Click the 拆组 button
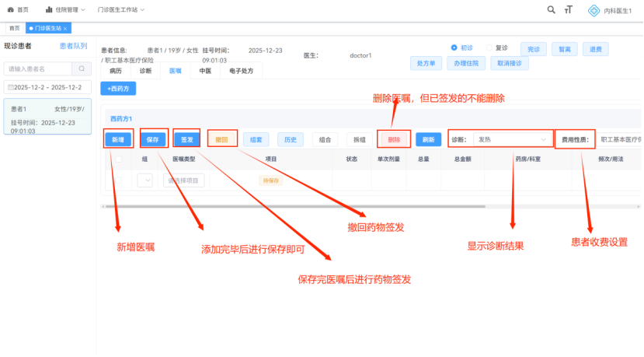644x357 pixels. click(x=360, y=139)
